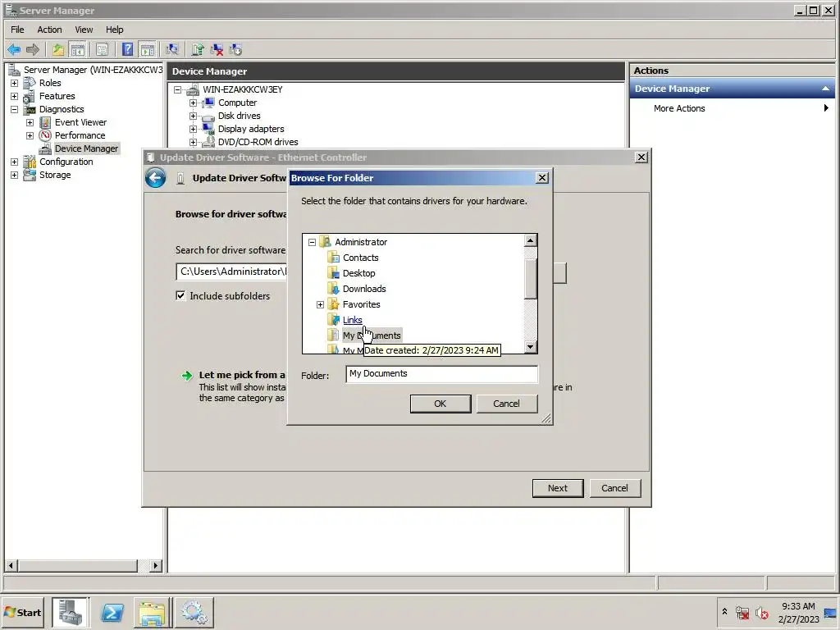Click the DVD/CD-ROM drives category icon
840x630 pixels.
click(x=208, y=142)
